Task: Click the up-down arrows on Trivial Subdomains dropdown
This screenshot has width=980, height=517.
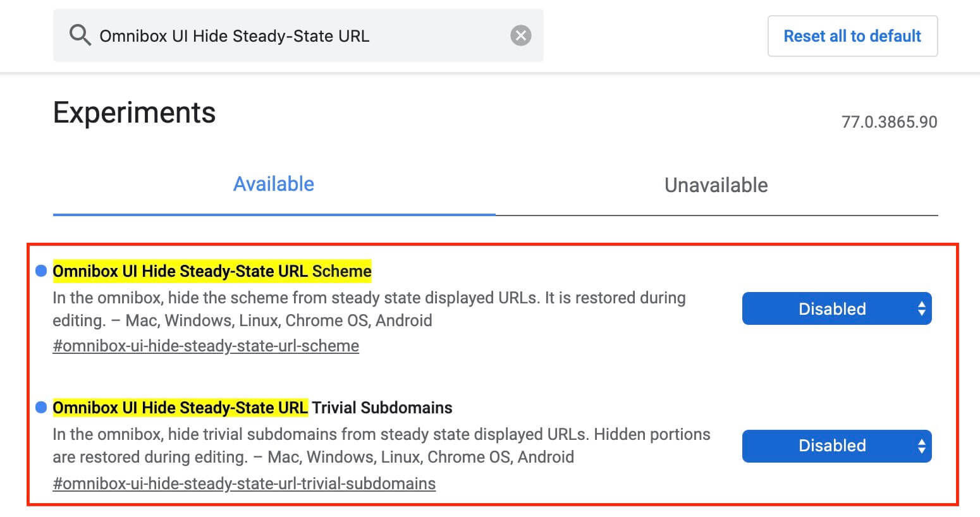Action: 921,446
